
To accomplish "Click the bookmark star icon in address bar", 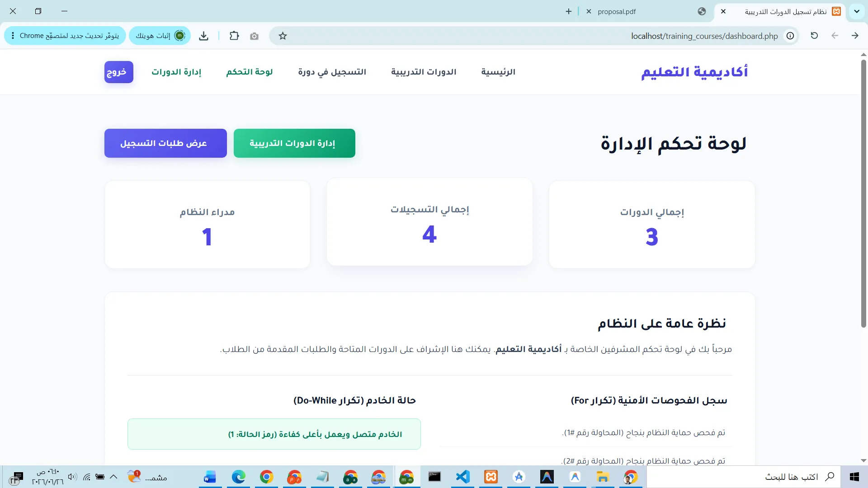I will pos(283,36).
